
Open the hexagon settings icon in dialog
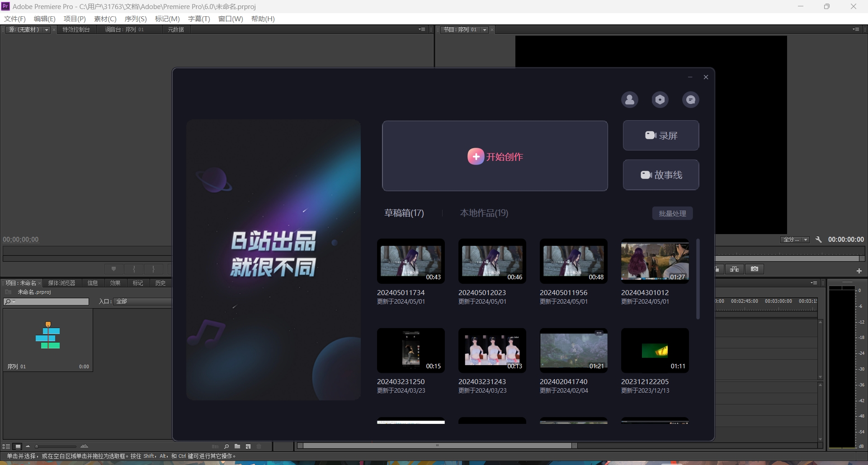pos(660,100)
